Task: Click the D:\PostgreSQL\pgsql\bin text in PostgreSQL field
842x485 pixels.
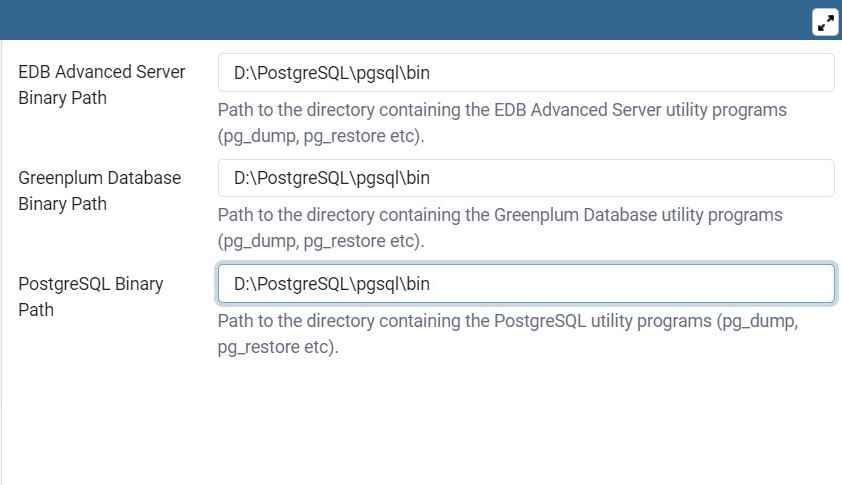Action: (x=331, y=284)
